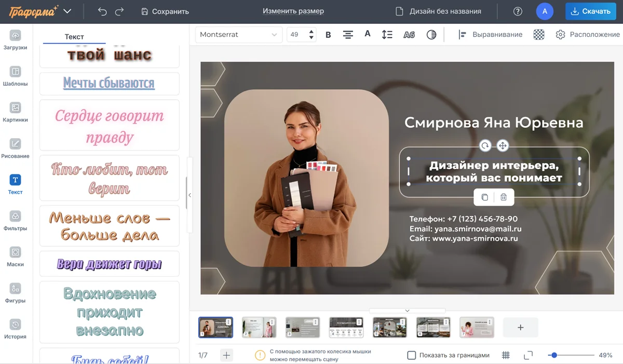Click the Изменить размер link
The image size is (623, 364).
[293, 11]
